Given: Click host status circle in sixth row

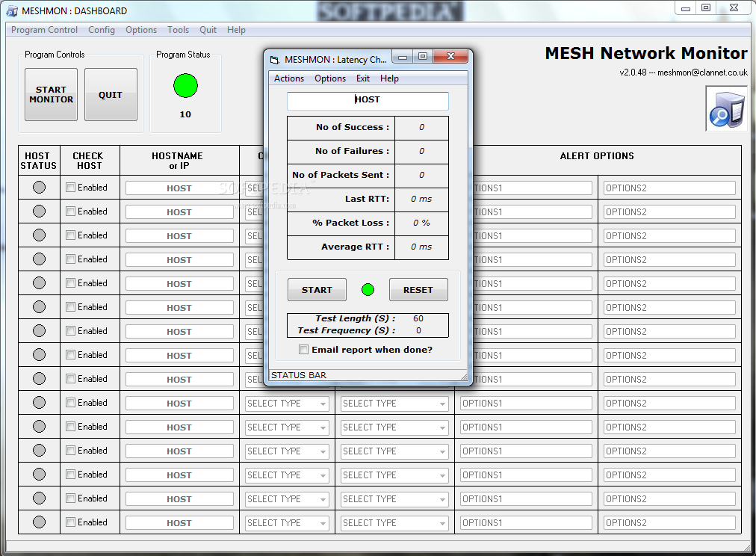Looking at the screenshot, I should point(39,306).
